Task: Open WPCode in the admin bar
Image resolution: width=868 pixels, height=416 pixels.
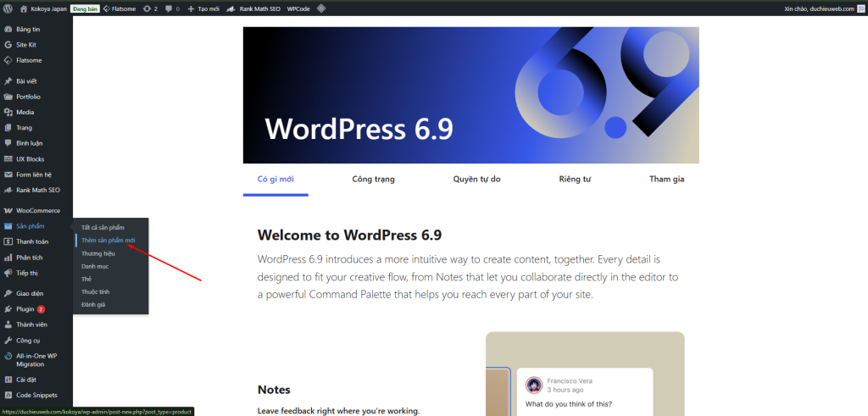Action: pos(299,8)
